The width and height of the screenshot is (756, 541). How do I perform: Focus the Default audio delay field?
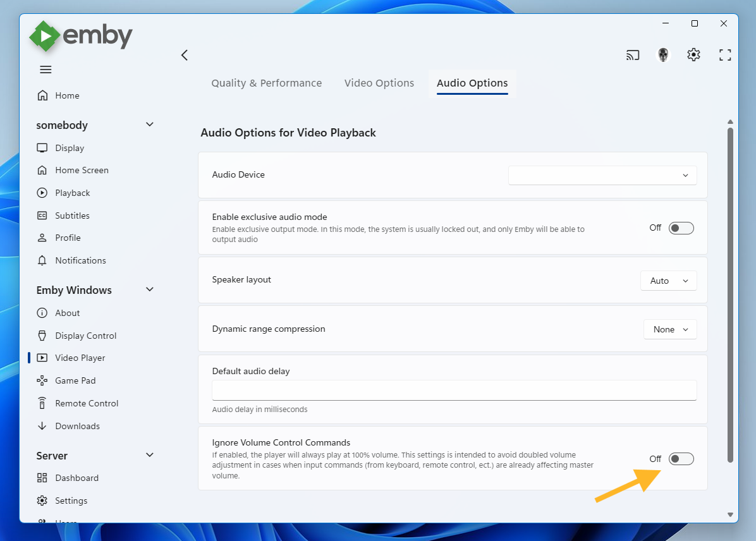pyautogui.click(x=454, y=390)
